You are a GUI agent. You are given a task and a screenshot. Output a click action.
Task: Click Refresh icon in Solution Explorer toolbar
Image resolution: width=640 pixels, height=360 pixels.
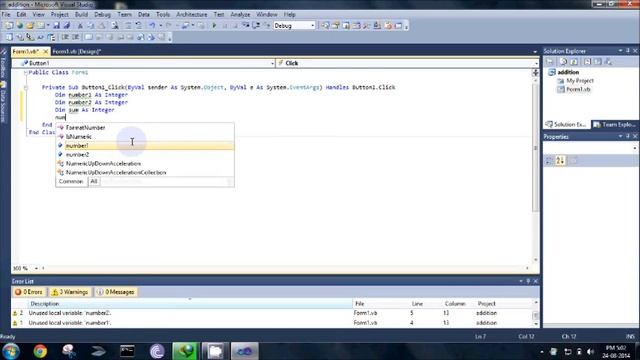[574, 62]
